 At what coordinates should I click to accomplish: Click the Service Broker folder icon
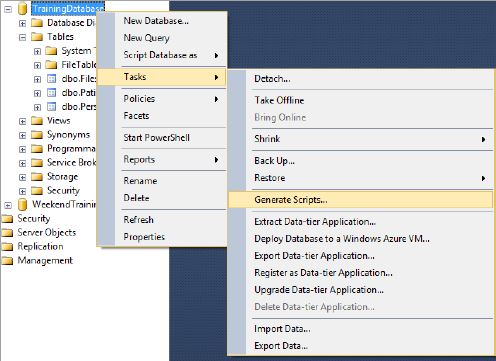pos(37,163)
